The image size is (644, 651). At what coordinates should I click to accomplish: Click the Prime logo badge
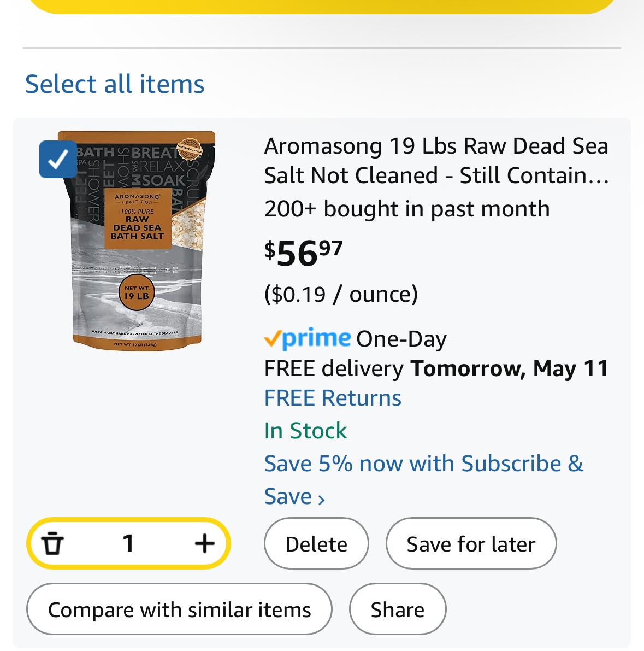[x=308, y=338]
